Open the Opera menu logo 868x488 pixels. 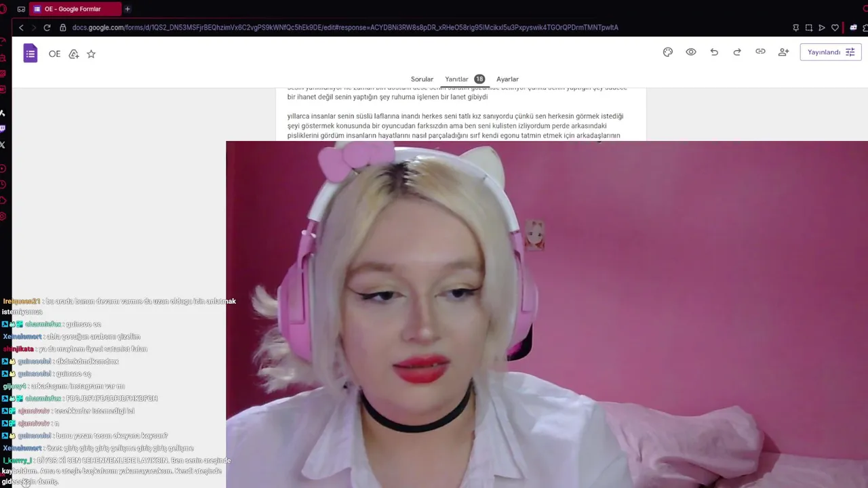tap(3, 9)
